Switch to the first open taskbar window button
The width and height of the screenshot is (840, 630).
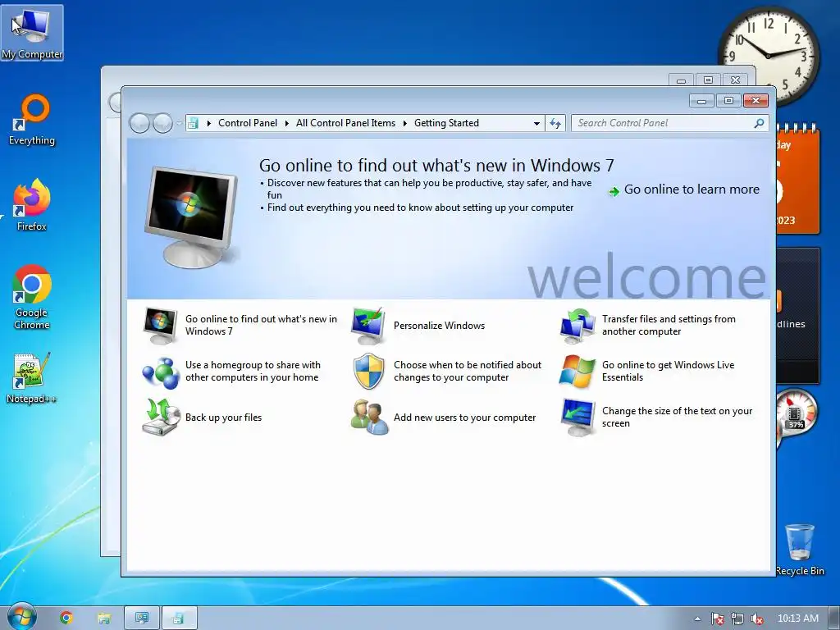coord(142,619)
